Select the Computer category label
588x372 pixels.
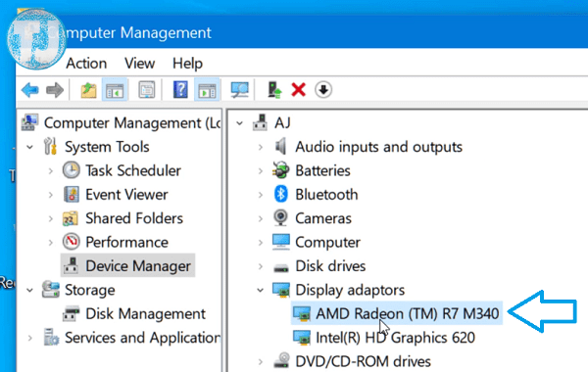[x=327, y=243]
